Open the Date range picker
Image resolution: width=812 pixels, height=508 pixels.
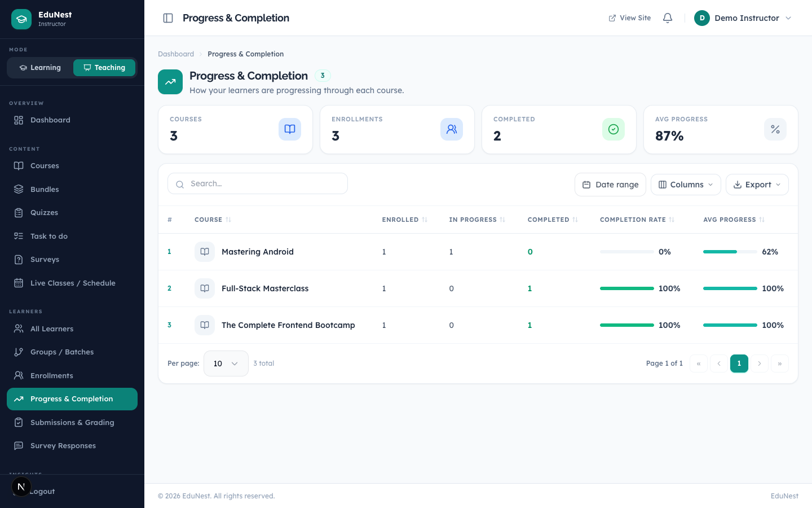tap(610, 185)
